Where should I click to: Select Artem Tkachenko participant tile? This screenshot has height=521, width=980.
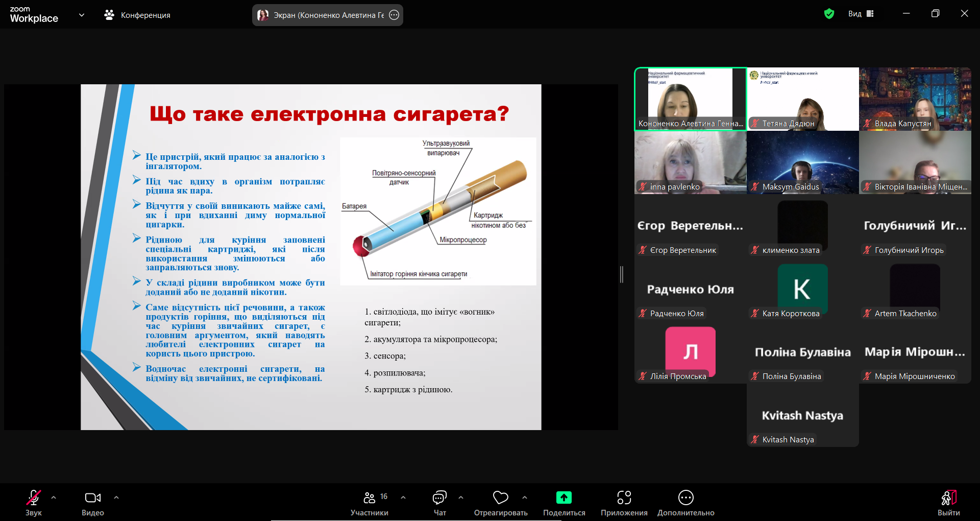915,289
